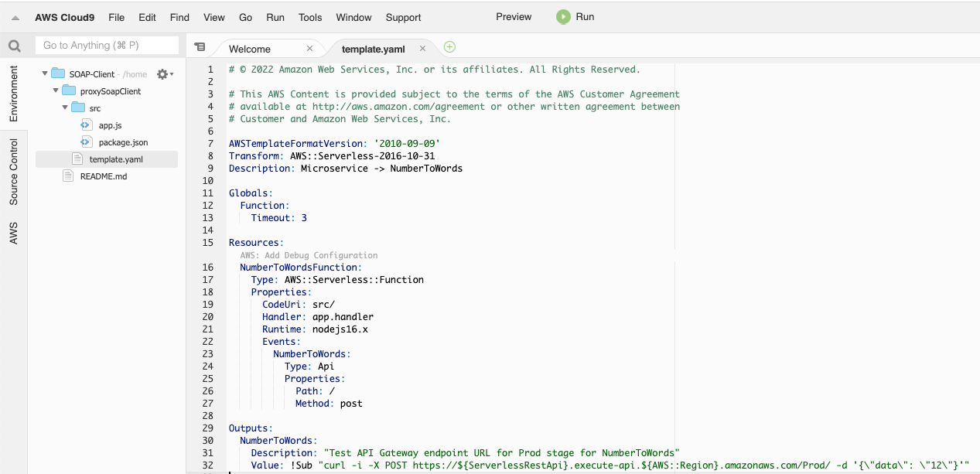Click 'NumberToWordsFunction:' on line 16
The width and height of the screenshot is (980, 474).
click(x=301, y=268)
